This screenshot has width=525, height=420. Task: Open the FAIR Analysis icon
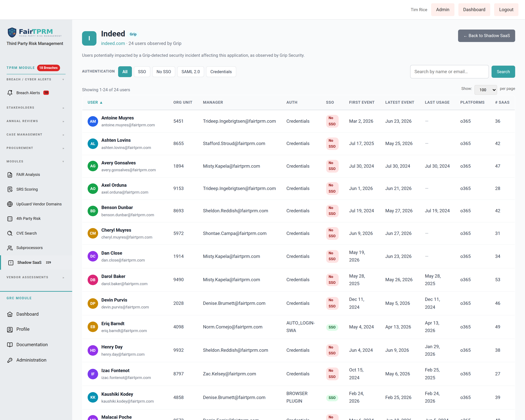click(x=10, y=175)
